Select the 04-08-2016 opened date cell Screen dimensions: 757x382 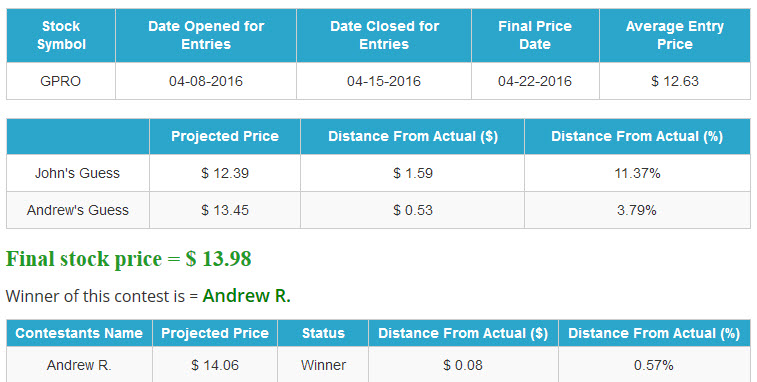point(206,81)
